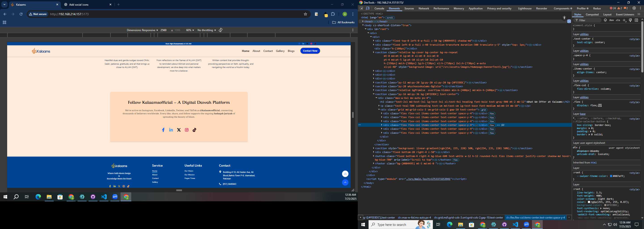
Task: Select the inspect element picker tool
Action: (361, 8)
